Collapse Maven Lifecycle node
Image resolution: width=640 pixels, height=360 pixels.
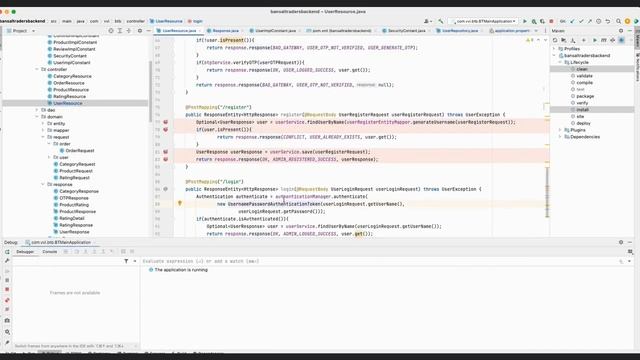coord(560,62)
